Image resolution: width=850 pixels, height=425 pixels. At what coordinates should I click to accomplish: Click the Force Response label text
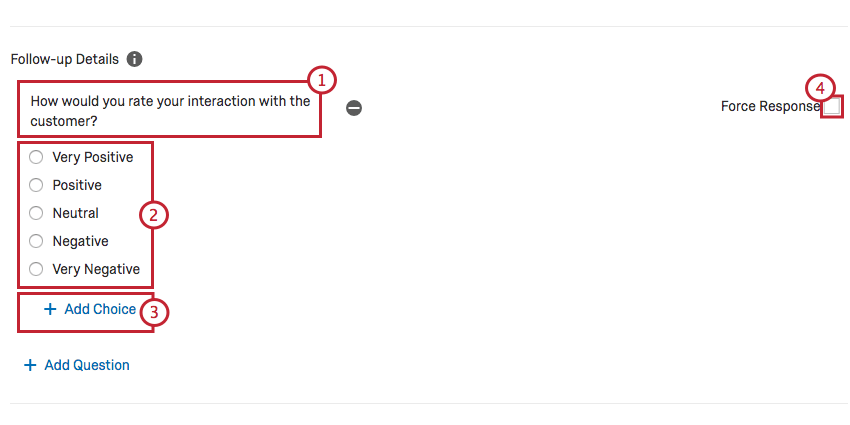(x=769, y=106)
